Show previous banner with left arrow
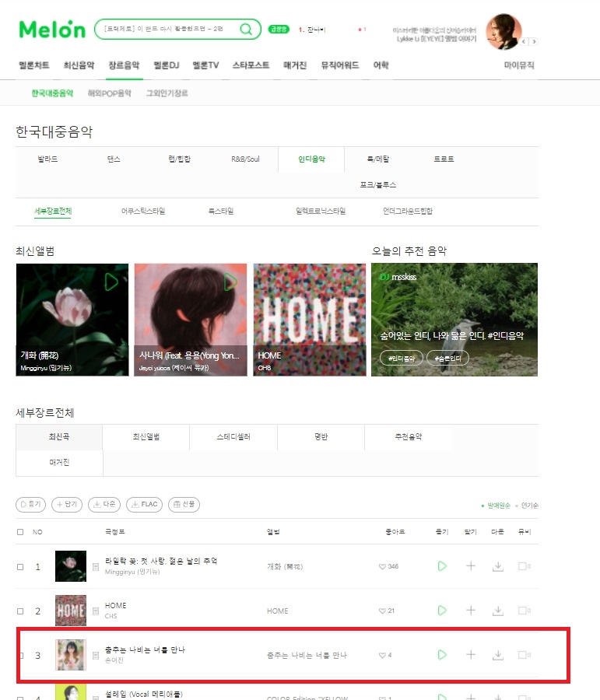This screenshot has height=700, width=600. [x=524, y=41]
